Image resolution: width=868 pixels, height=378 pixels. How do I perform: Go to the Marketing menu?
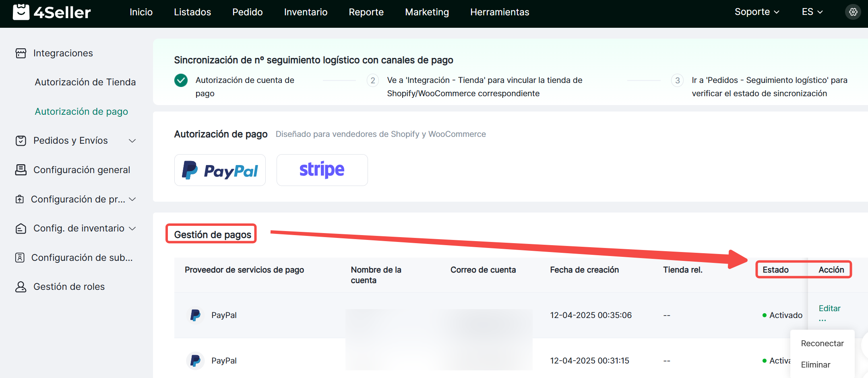coord(427,12)
